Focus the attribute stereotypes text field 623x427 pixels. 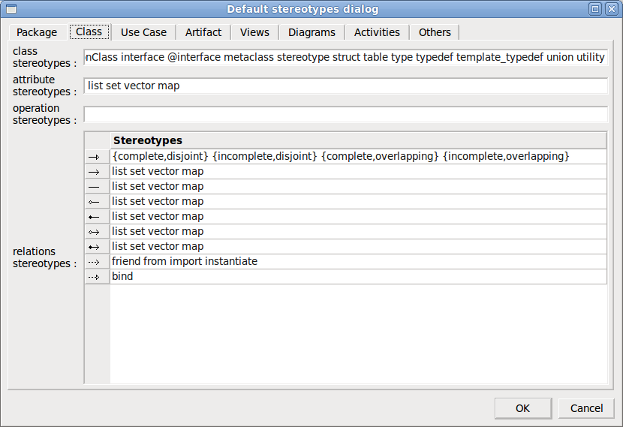click(x=345, y=85)
